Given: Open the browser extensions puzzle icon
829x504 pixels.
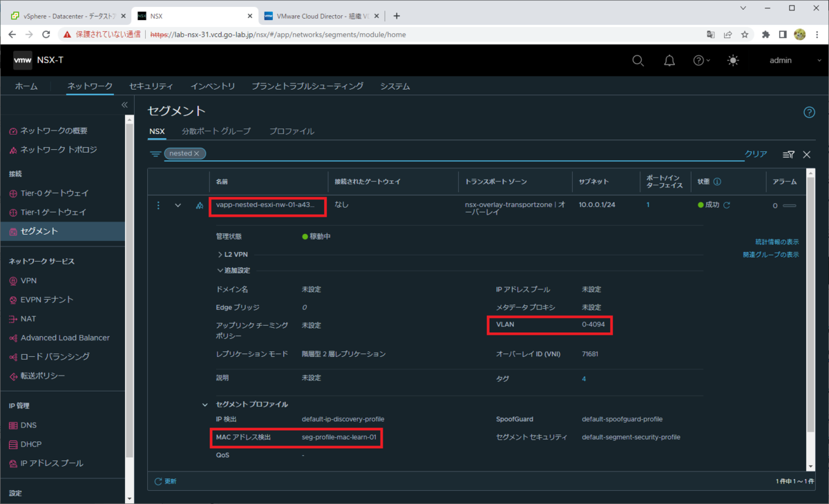Looking at the screenshot, I should tap(765, 34).
